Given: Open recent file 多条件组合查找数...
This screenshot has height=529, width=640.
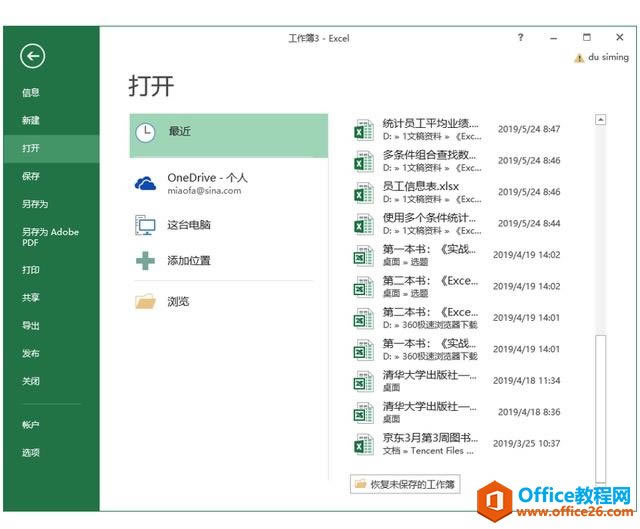Looking at the screenshot, I should (x=457, y=161).
